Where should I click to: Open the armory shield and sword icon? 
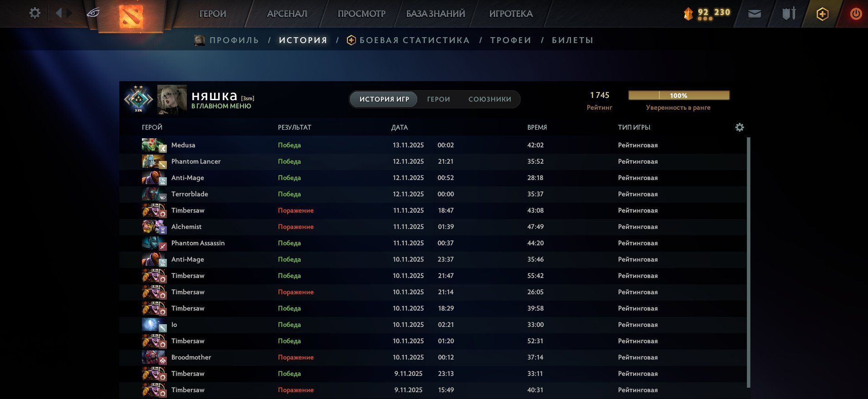click(x=789, y=14)
